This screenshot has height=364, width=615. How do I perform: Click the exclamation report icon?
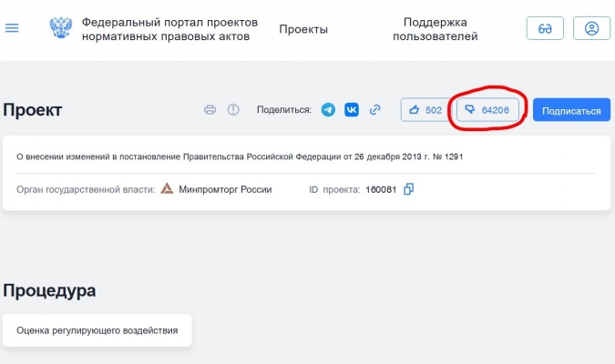point(233,110)
